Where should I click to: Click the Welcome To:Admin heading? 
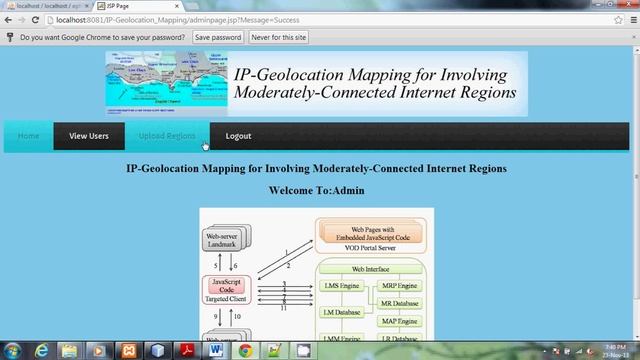pyautogui.click(x=316, y=191)
